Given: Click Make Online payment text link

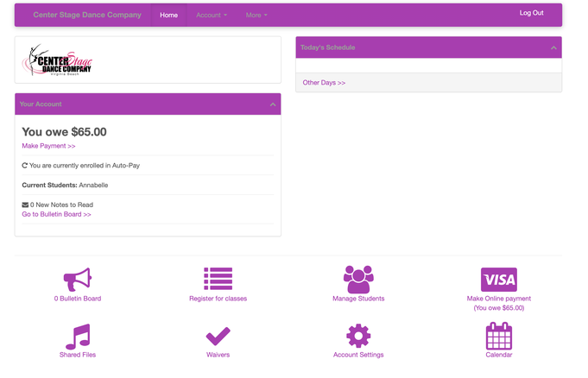Looking at the screenshot, I should [499, 299].
